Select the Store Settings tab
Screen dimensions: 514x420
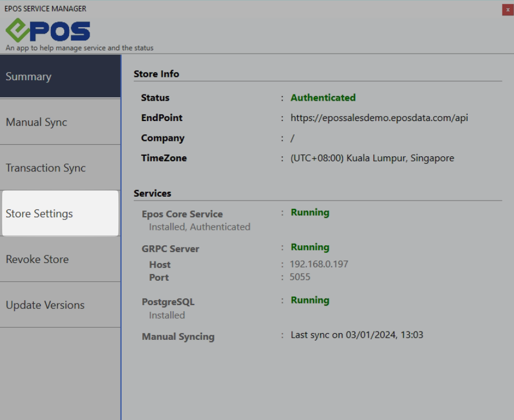pos(60,213)
